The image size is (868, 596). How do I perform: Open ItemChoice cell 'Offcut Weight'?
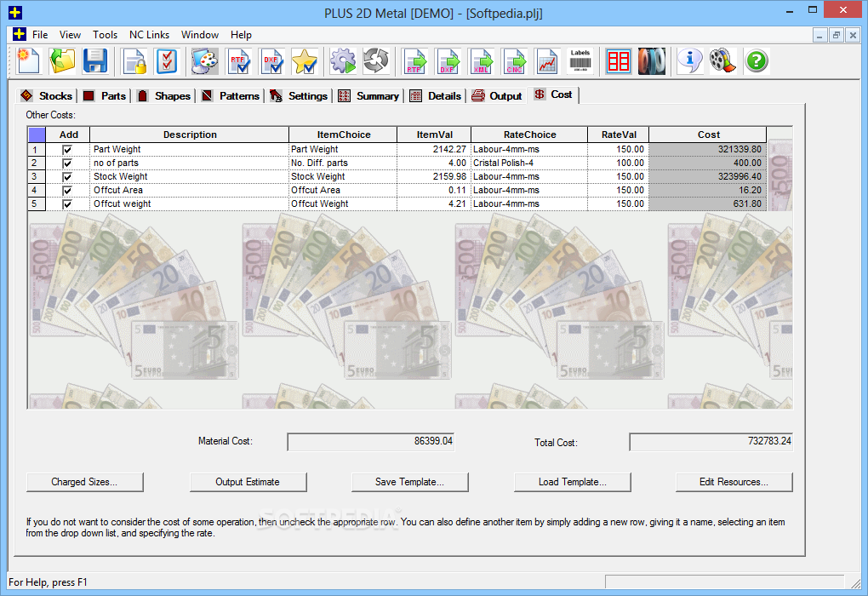coord(343,203)
